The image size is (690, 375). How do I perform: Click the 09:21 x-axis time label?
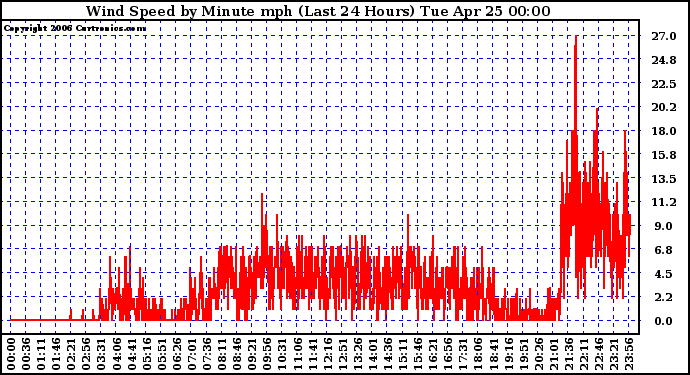click(252, 354)
